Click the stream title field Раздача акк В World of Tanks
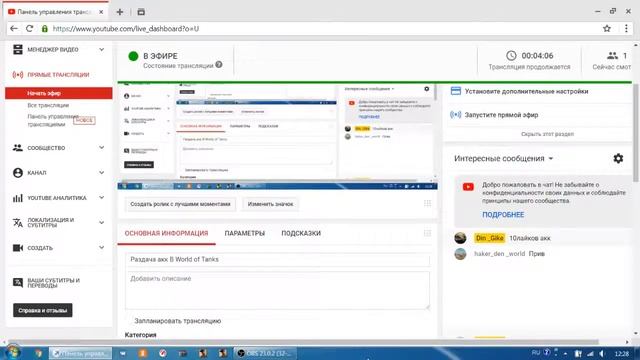This screenshot has width=640, height=360. (x=278, y=260)
